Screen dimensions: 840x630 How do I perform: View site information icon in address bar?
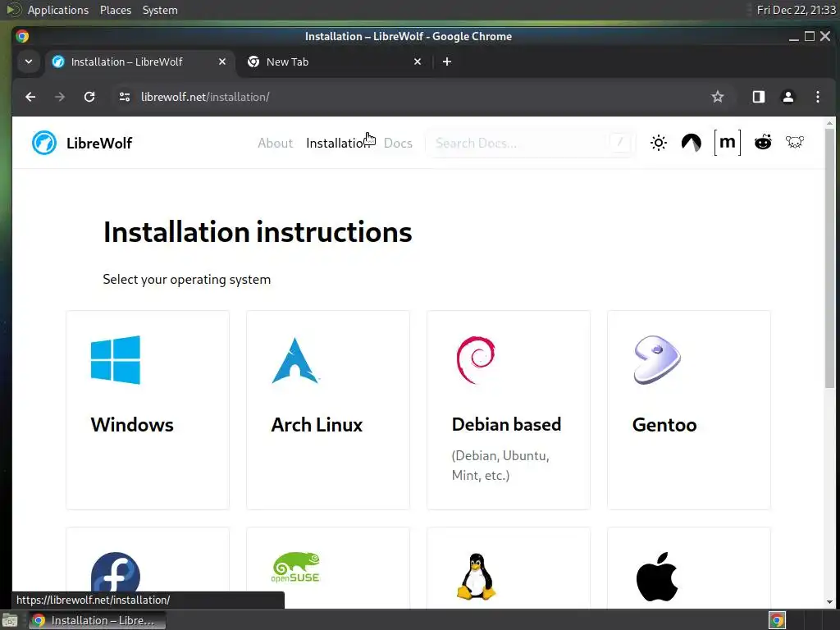tap(125, 97)
